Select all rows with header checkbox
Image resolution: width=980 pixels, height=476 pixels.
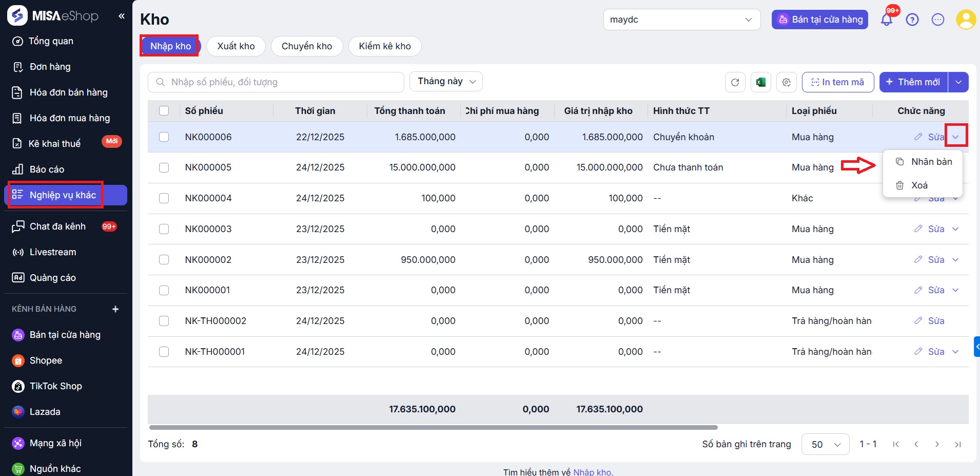click(x=164, y=111)
